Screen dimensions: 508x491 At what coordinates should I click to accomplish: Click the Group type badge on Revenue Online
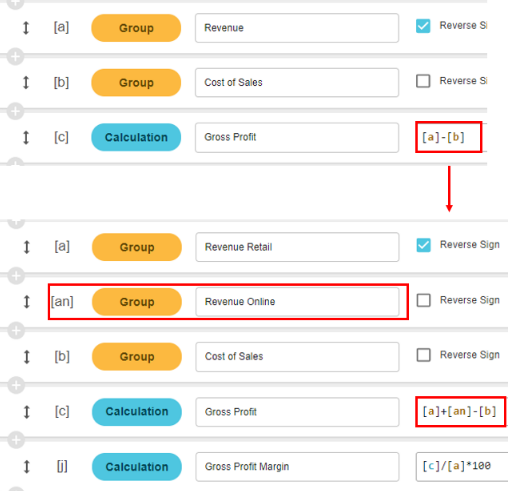(x=137, y=302)
